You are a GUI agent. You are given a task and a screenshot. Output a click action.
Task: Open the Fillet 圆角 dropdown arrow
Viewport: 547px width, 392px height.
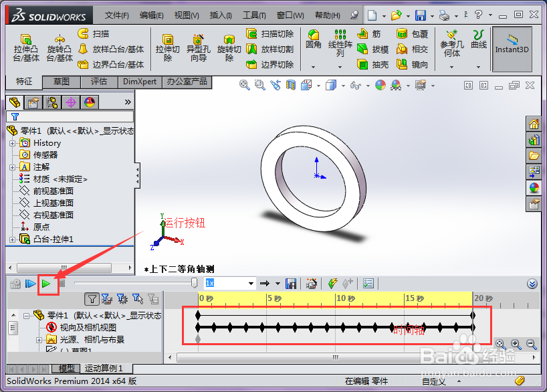point(313,67)
